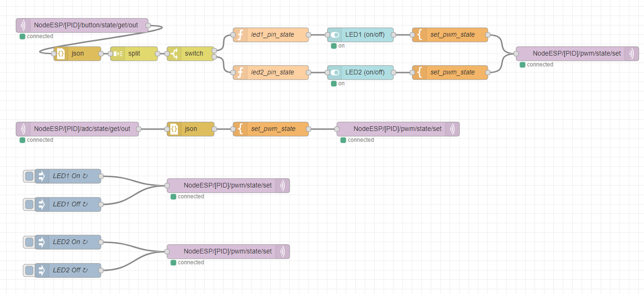
Task: Trigger the LED1 Off inject button
Action: point(29,204)
